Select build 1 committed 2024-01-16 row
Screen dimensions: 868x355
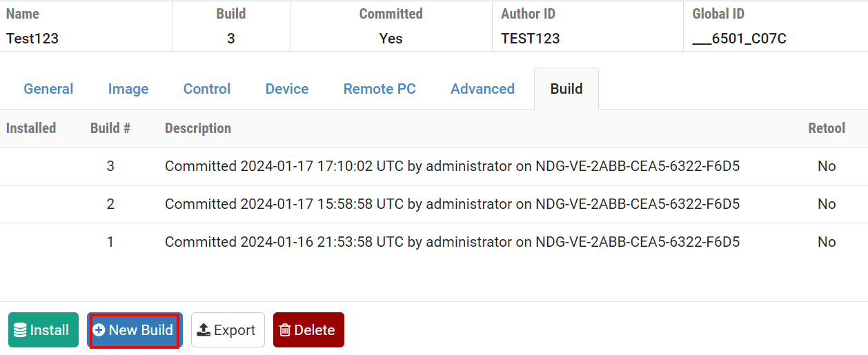(452, 242)
